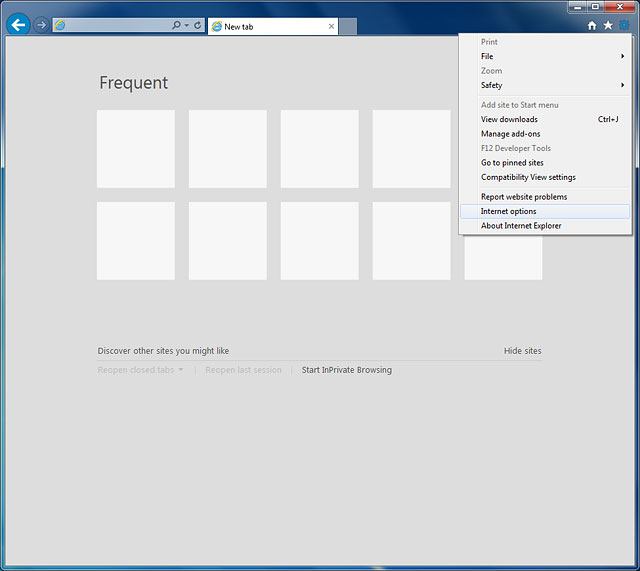The image size is (640, 571).
Task: Click the Tools gear icon
Action: point(623,25)
